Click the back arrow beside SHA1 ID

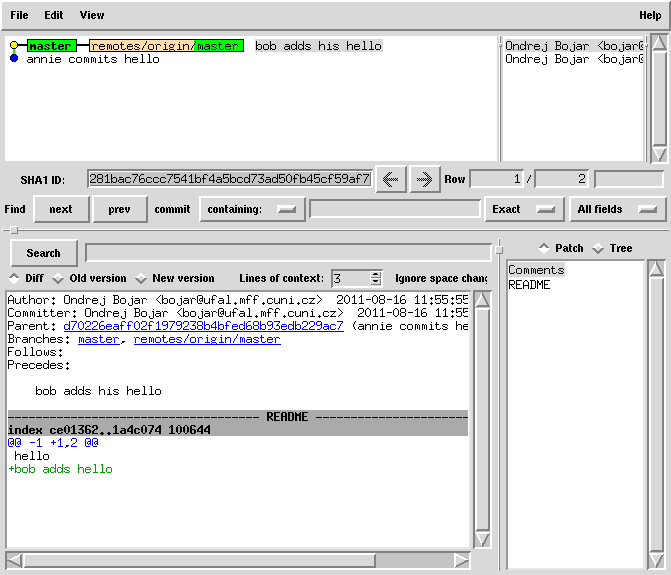[391, 180]
